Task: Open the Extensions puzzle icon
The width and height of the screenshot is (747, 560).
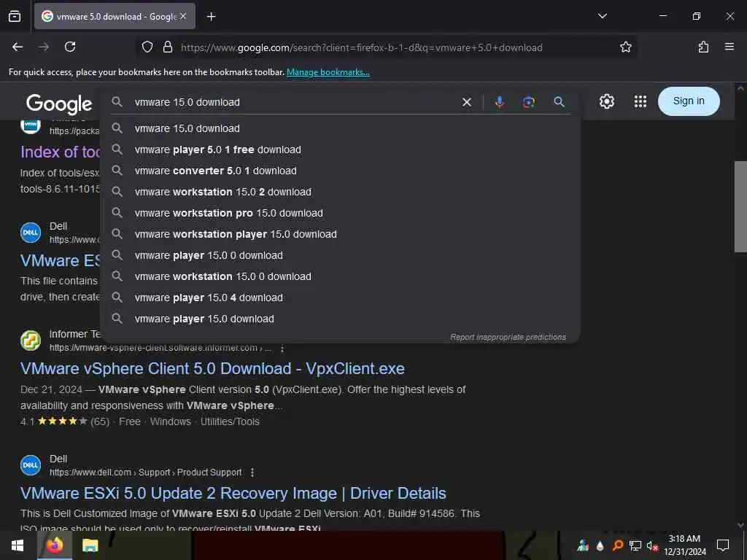Action: (703, 47)
